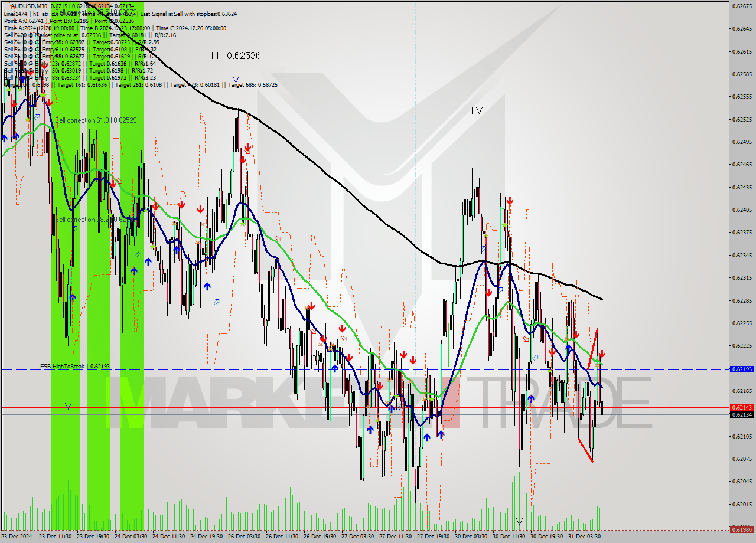Click the '24 Dec 03:30' time label
The width and height of the screenshot is (756, 543).
coord(131,537)
